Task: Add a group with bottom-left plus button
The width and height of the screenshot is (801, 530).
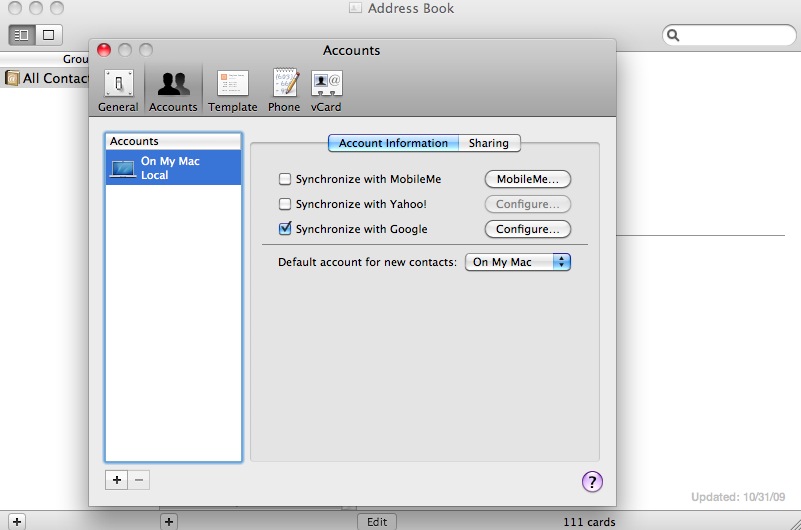Action: pos(17,522)
